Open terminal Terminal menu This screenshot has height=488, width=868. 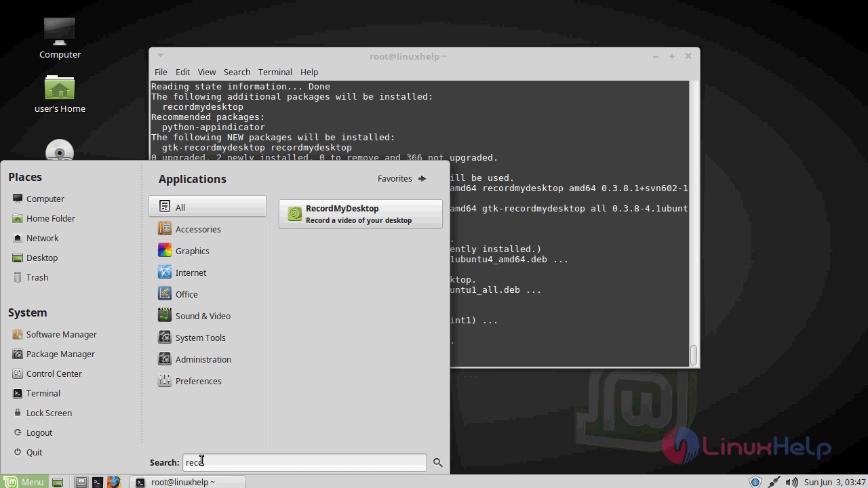(275, 72)
